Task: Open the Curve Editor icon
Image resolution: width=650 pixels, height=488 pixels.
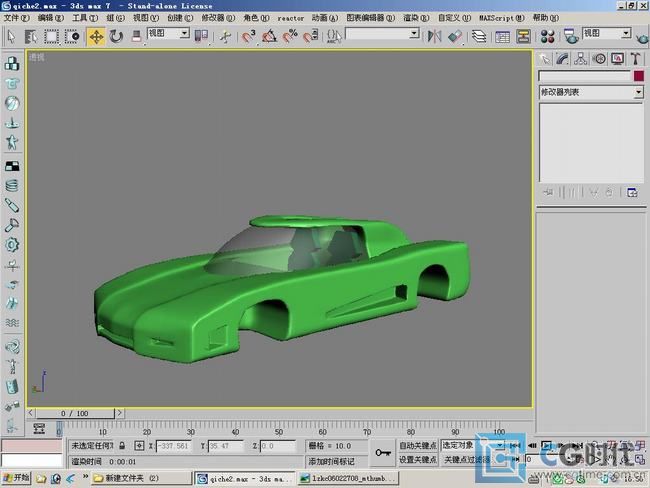Action: pyautogui.click(x=502, y=37)
